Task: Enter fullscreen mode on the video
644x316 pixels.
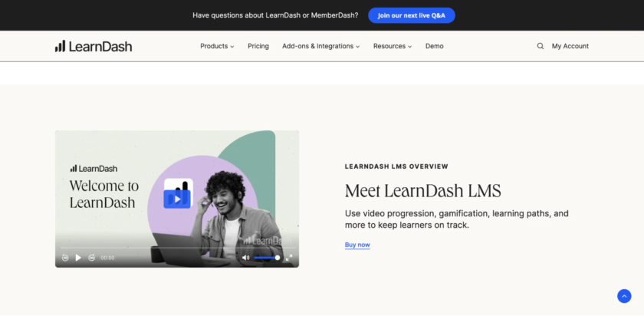Action: 289,258
